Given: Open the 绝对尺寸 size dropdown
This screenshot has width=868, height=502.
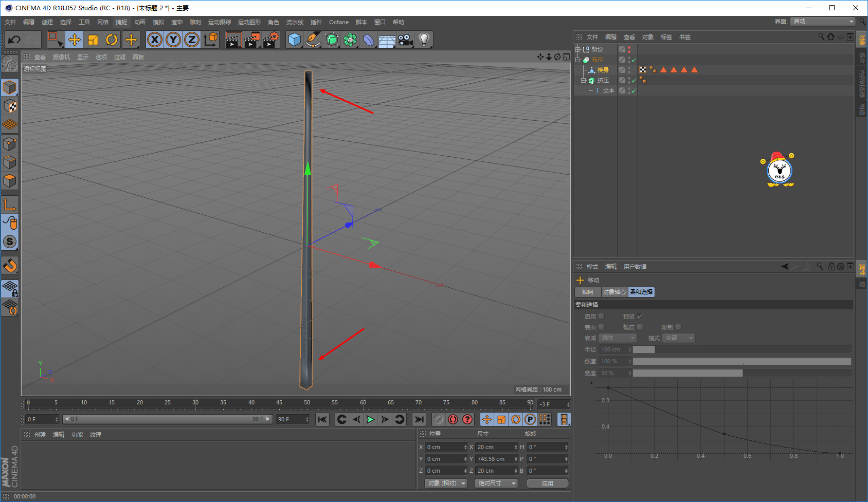Looking at the screenshot, I should point(497,483).
